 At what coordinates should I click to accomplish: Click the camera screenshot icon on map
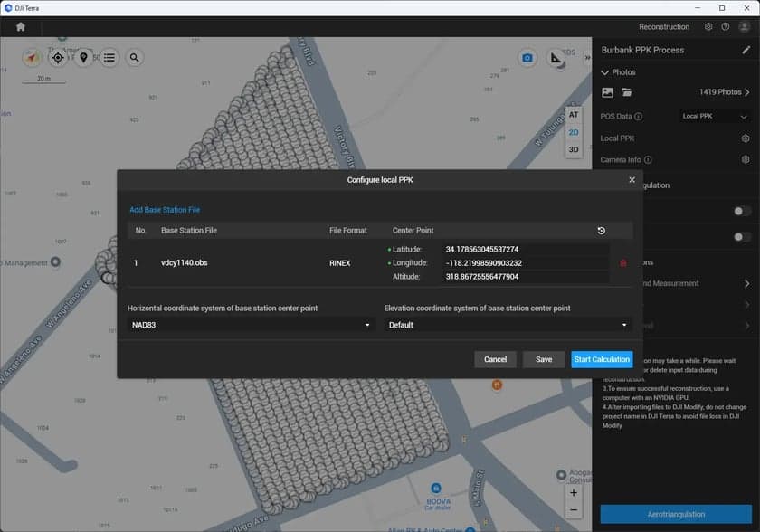pyautogui.click(x=527, y=58)
